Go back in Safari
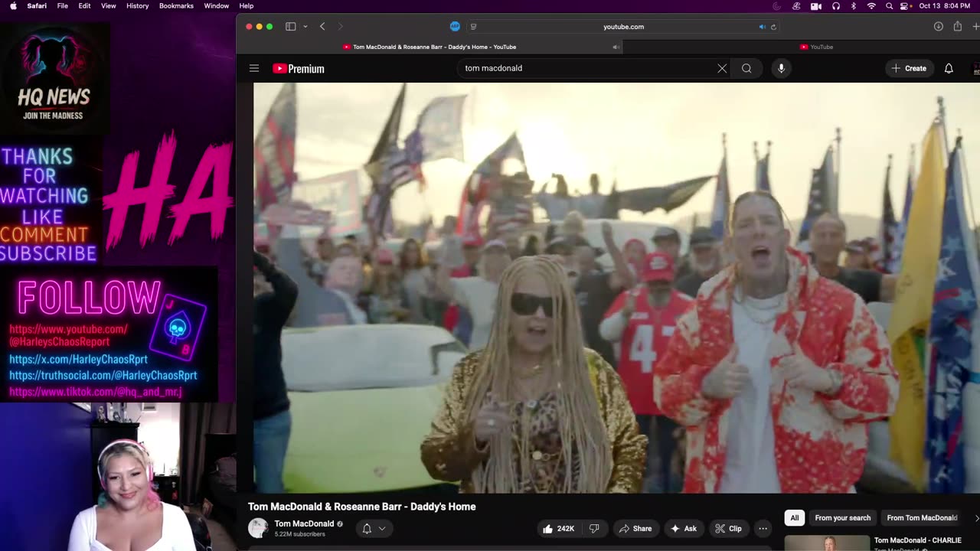This screenshot has height=551, width=980. point(322,27)
